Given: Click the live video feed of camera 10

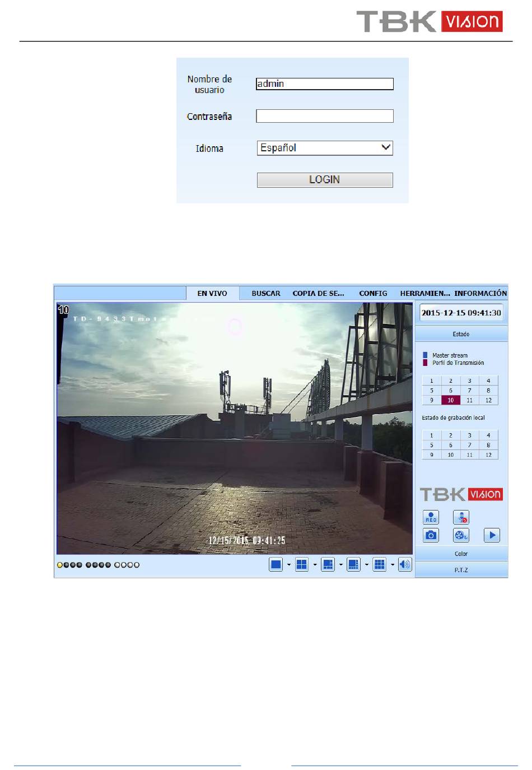Looking at the screenshot, I should coord(235,429).
